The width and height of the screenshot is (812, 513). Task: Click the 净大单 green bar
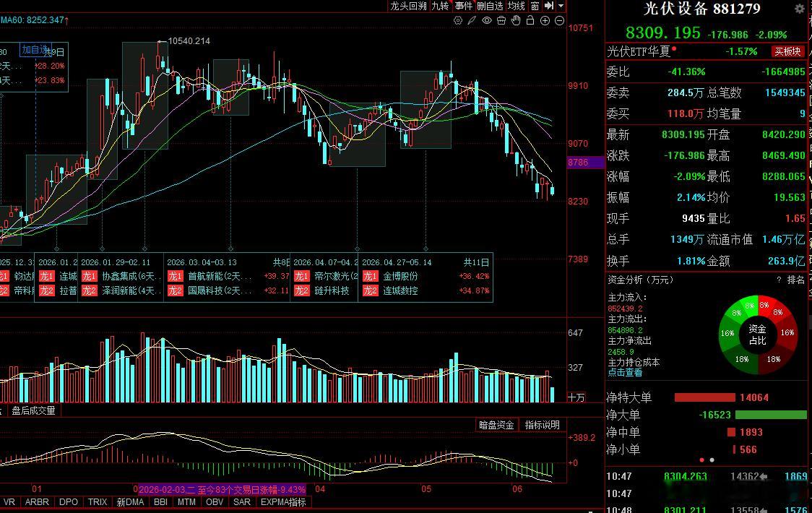771,415
